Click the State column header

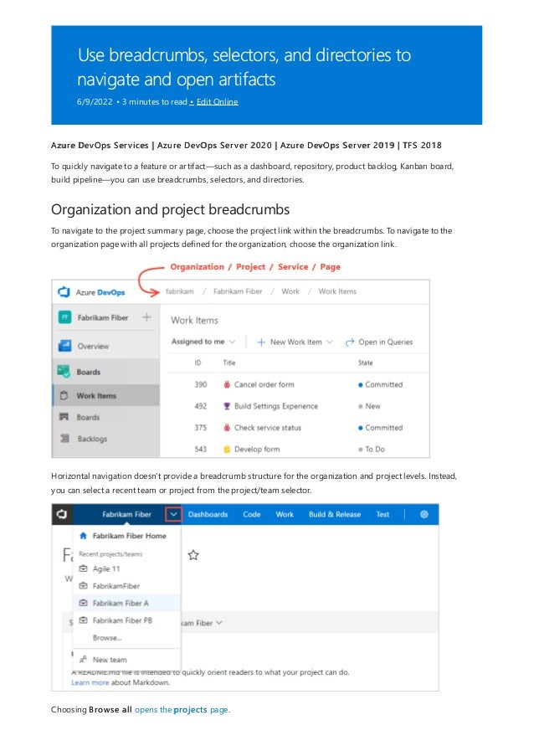[x=365, y=363]
